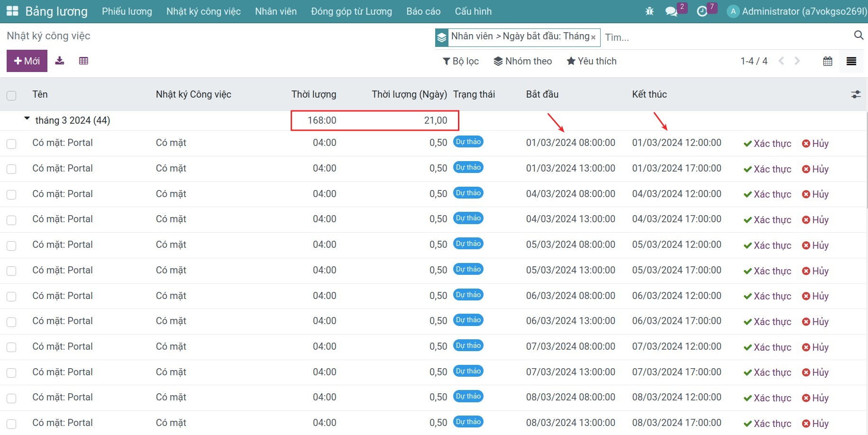Tick the checkbox for 04/03/2024 13:00:00 row
868x435 pixels.
(11, 220)
